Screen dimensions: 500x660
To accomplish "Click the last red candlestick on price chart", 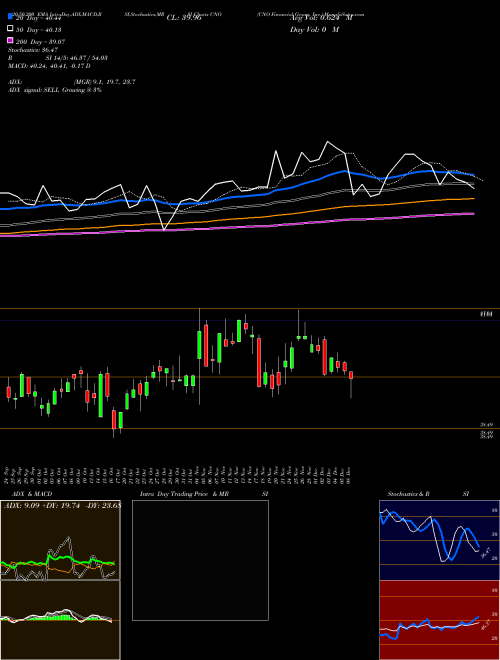I will [351, 375].
